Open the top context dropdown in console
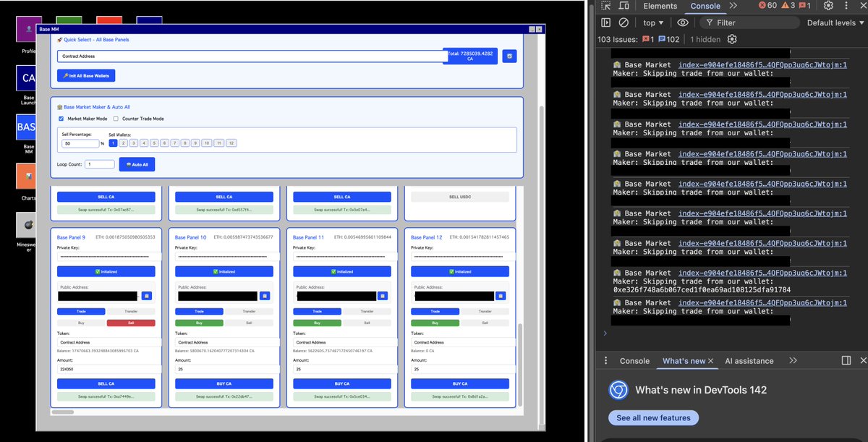Screen dimensions: 868x442 click(x=653, y=22)
